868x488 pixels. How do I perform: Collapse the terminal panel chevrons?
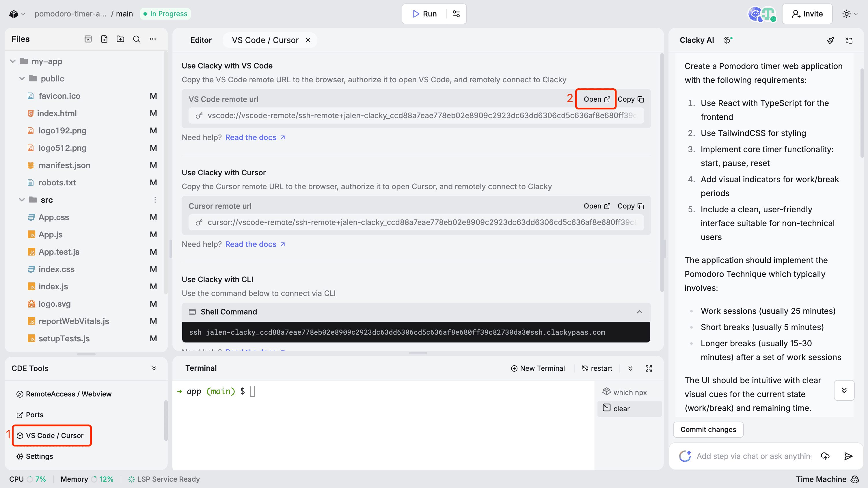pos(630,368)
